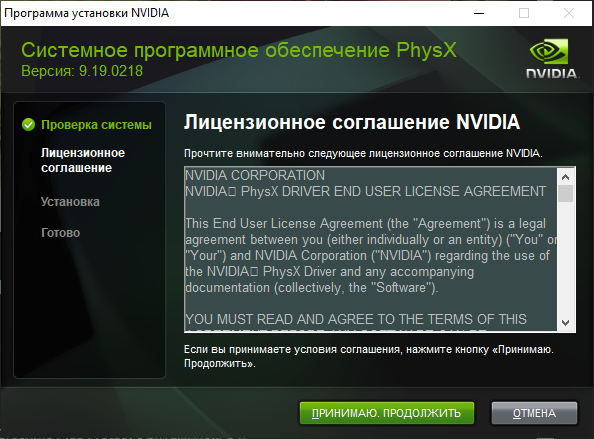The image size is (594, 439).
Task: Click the Прочтите внимательно instruction text
Action: tap(363, 153)
